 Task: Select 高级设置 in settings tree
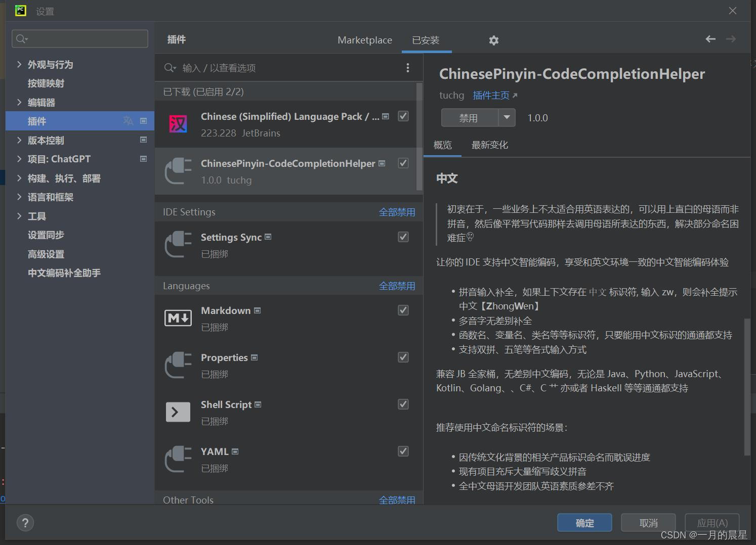click(46, 254)
